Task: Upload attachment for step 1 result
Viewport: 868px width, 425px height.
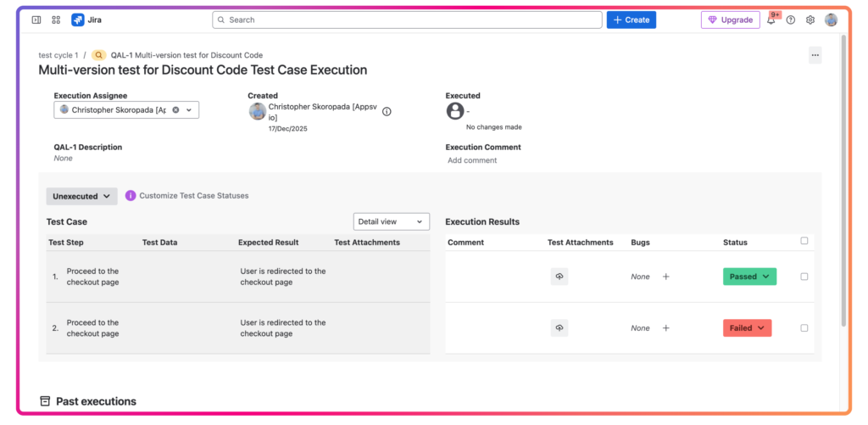Action: [x=559, y=277]
